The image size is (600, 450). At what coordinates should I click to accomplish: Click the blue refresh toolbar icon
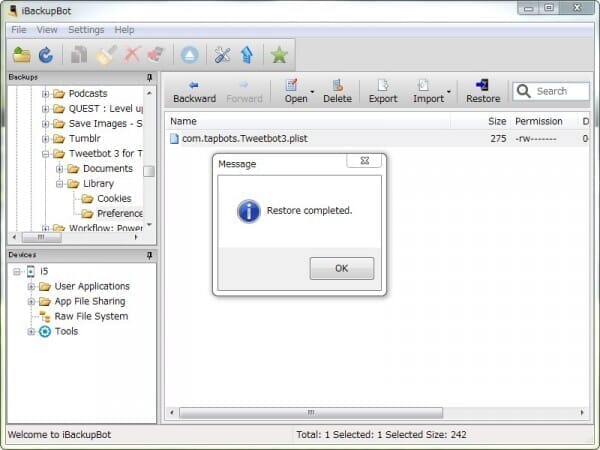pos(45,54)
